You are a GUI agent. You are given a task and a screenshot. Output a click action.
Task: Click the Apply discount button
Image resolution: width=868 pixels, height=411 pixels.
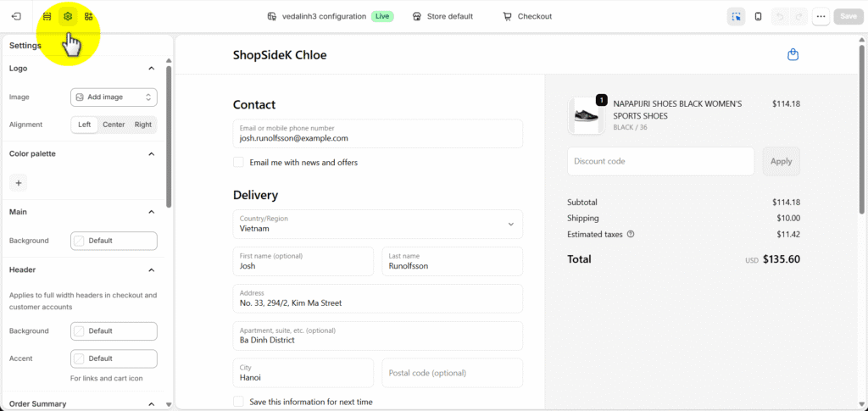tap(781, 162)
